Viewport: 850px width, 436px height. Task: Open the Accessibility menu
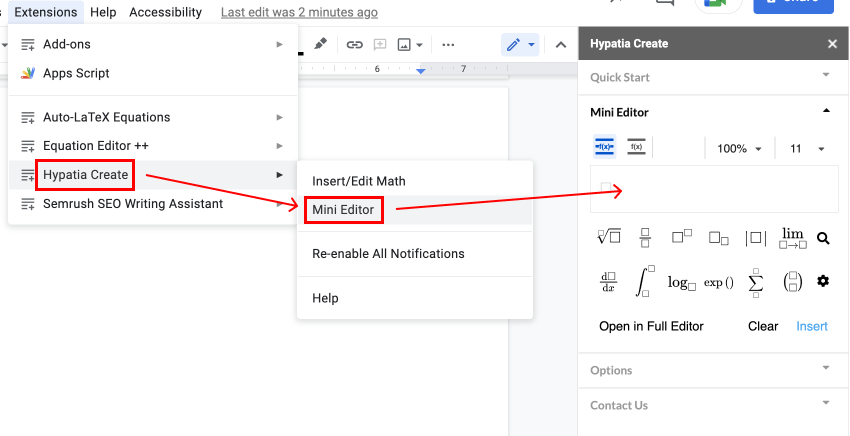tap(165, 12)
